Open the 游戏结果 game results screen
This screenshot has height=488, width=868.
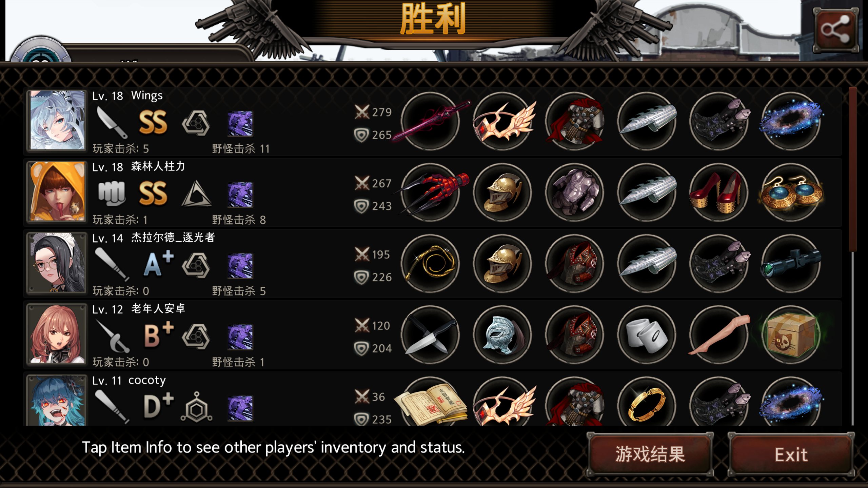click(x=650, y=454)
